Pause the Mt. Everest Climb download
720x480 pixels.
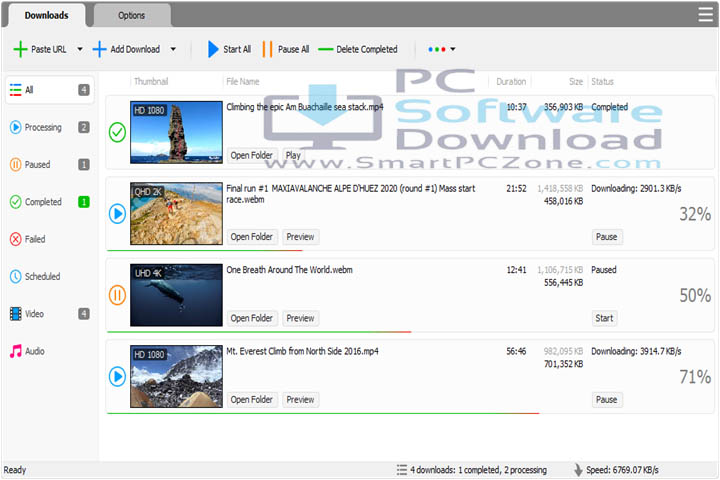tap(607, 400)
